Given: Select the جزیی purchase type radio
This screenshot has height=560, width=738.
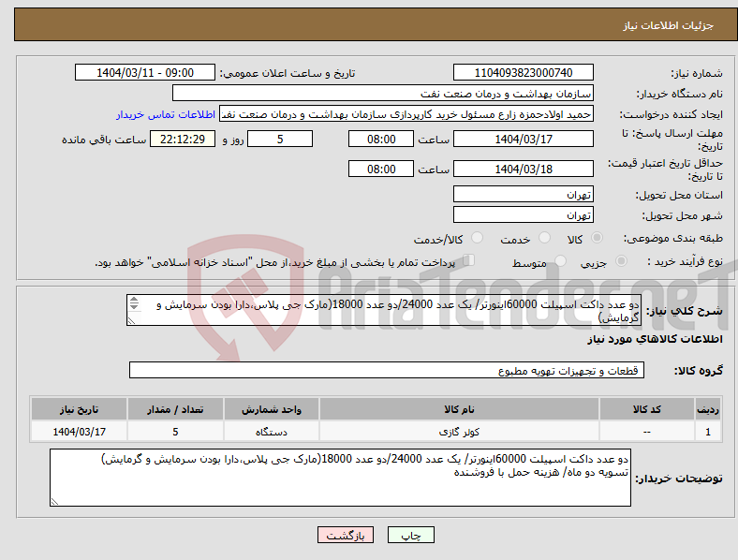Looking at the screenshot, I should click(x=621, y=260).
